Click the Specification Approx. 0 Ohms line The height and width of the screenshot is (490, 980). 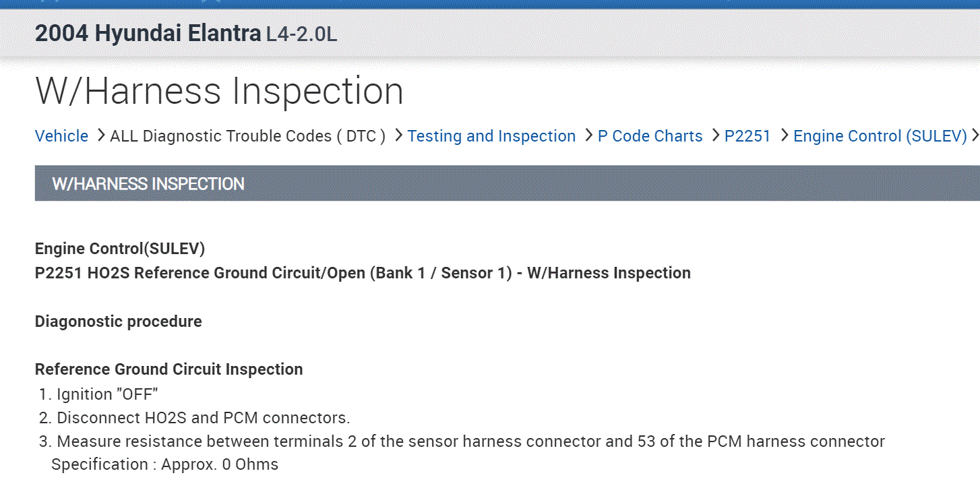(x=164, y=464)
